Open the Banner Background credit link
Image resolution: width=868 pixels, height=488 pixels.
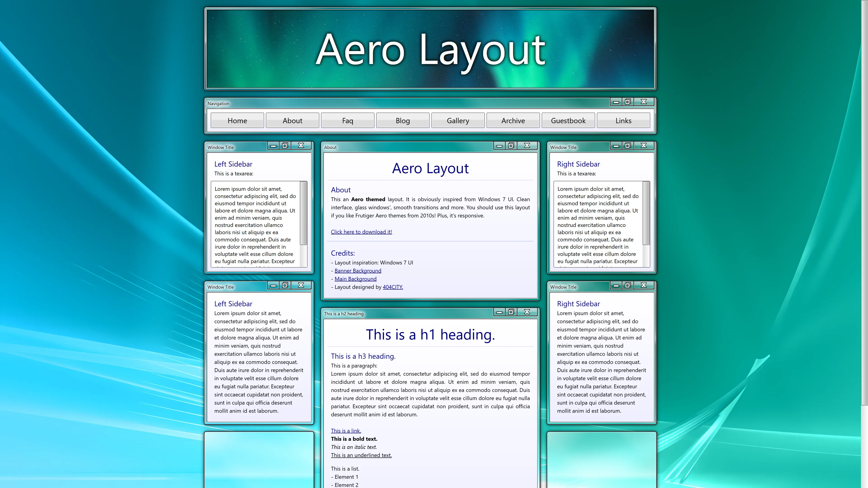[357, 270]
